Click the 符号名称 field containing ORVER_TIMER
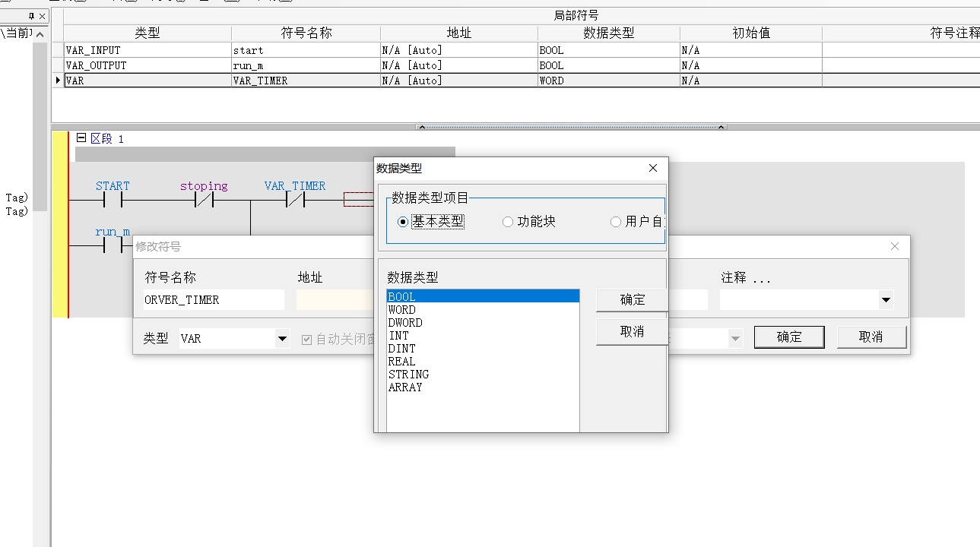The height and width of the screenshot is (547, 980). [x=213, y=300]
